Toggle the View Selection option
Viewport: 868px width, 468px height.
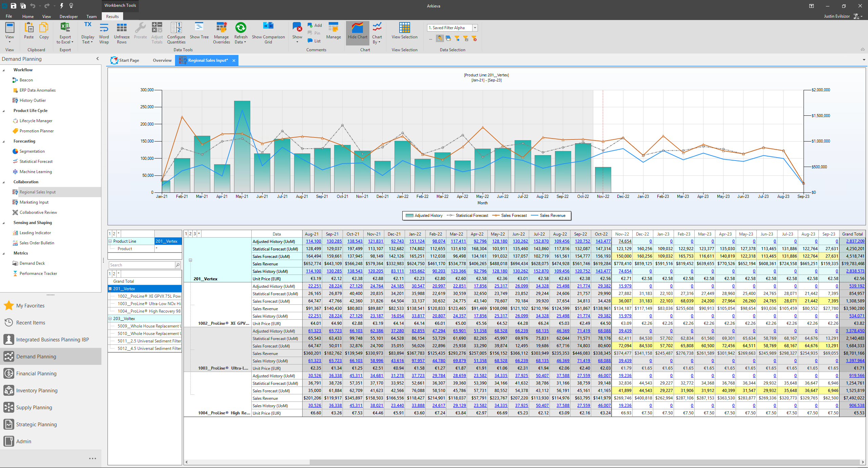coord(404,33)
